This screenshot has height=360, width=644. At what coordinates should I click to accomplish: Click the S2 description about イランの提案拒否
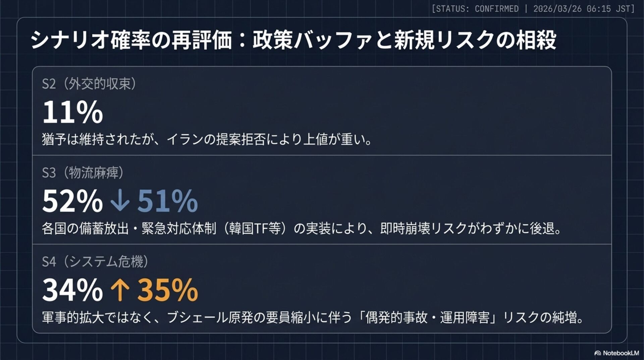pyautogui.click(x=207, y=139)
